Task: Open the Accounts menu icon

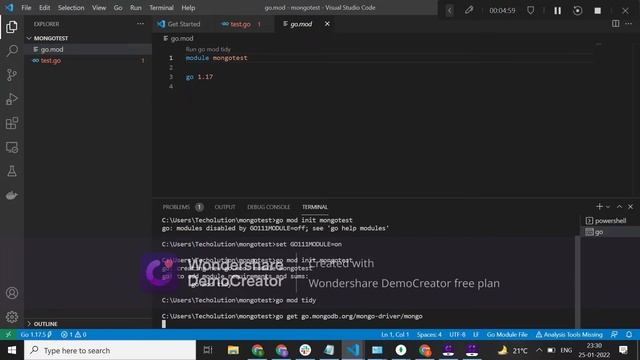Action: (12, 293)
